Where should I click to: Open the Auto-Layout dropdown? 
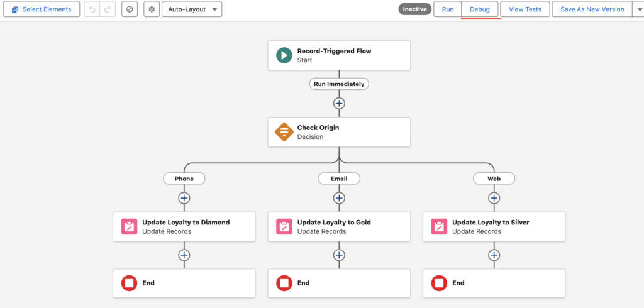(x=192, y=9)
